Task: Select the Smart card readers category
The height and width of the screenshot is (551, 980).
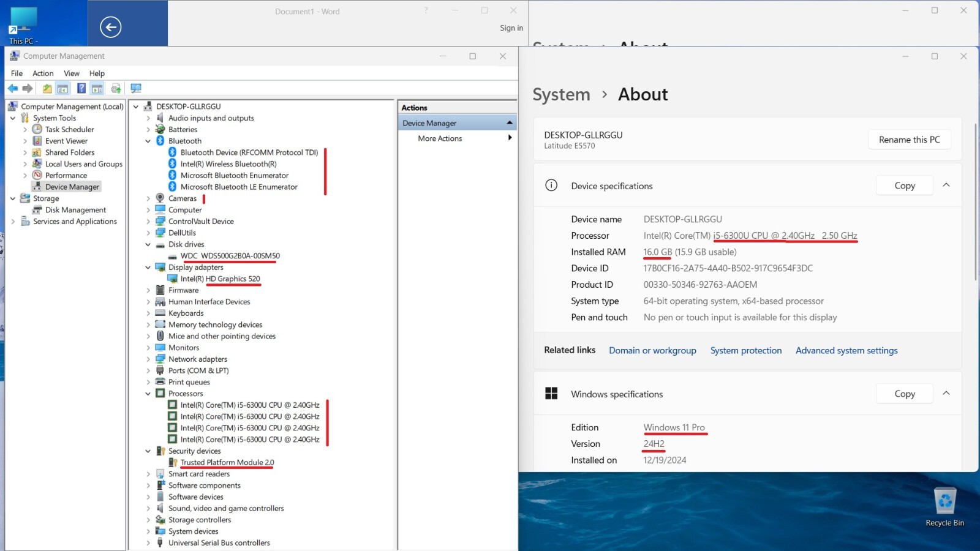Action: pos(199,474)
